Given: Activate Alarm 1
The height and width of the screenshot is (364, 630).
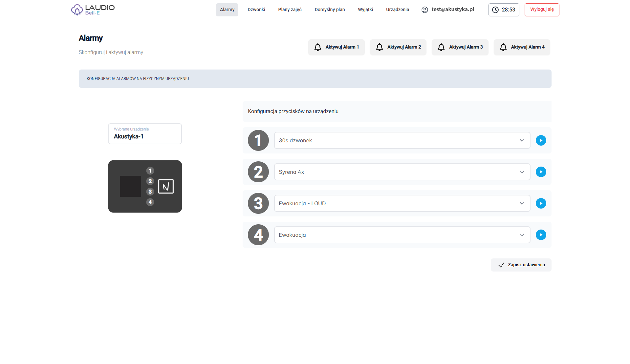Looking at the screenshot, I should 336,47.
